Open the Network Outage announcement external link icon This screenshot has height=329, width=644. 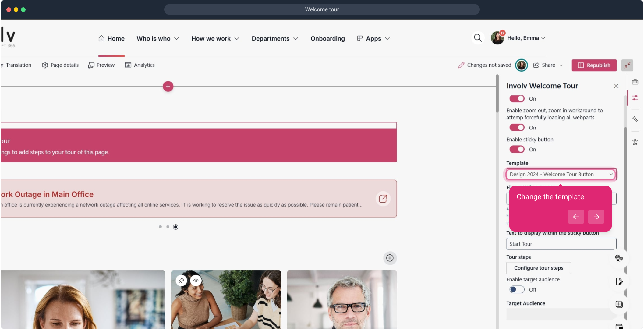[x=383, y=199]
